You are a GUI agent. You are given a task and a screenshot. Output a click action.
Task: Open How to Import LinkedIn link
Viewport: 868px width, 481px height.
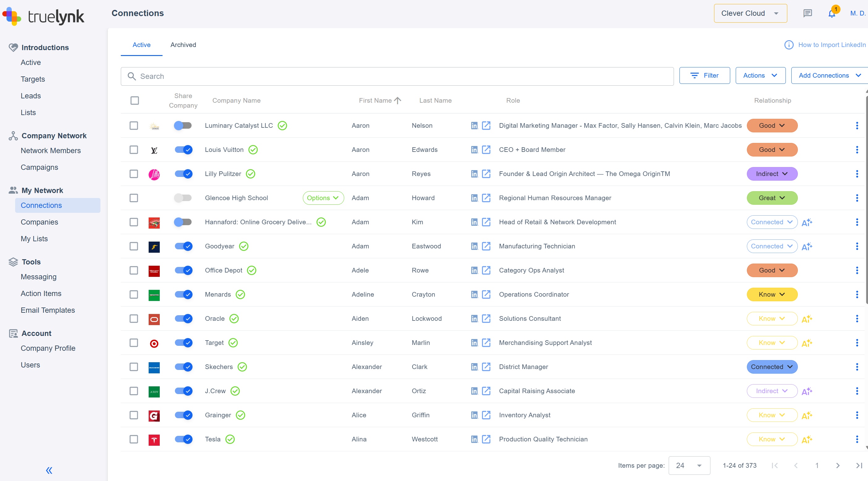click(832, 45)
